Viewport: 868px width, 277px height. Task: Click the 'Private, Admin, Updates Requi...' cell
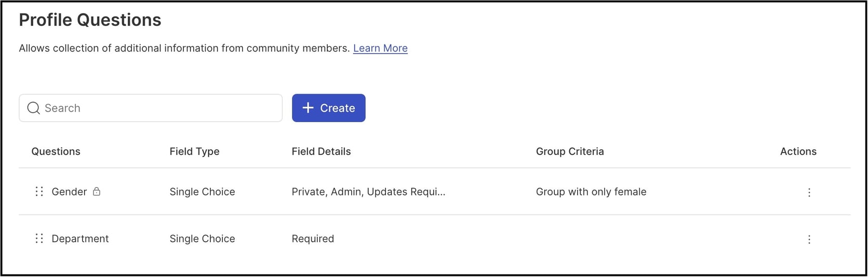point(368,192)
